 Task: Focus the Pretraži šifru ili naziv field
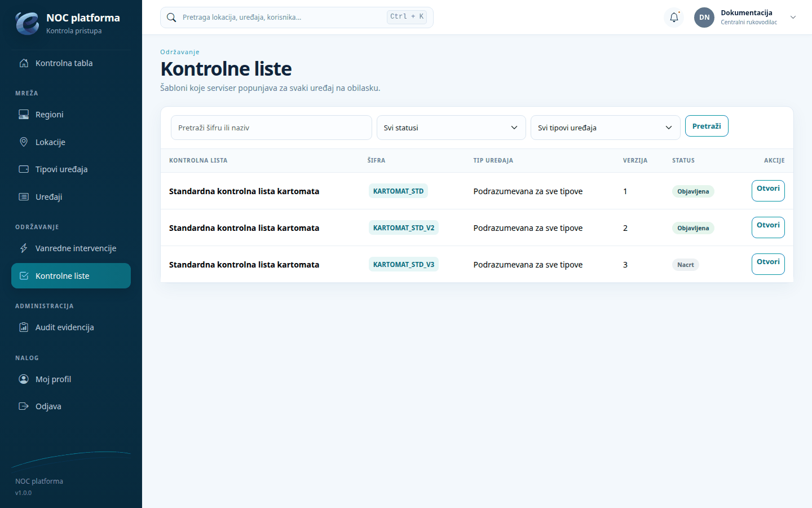pyautogui.click(x=271, y=128)
